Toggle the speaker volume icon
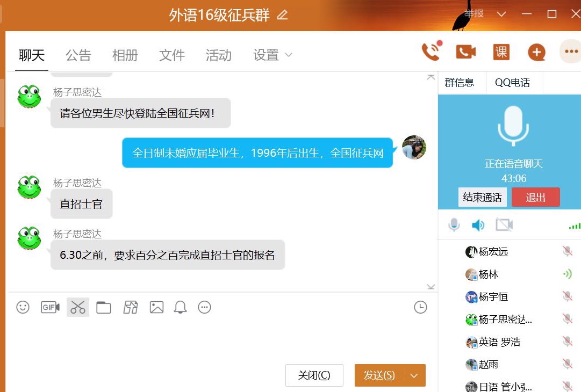 click(478, 225)
